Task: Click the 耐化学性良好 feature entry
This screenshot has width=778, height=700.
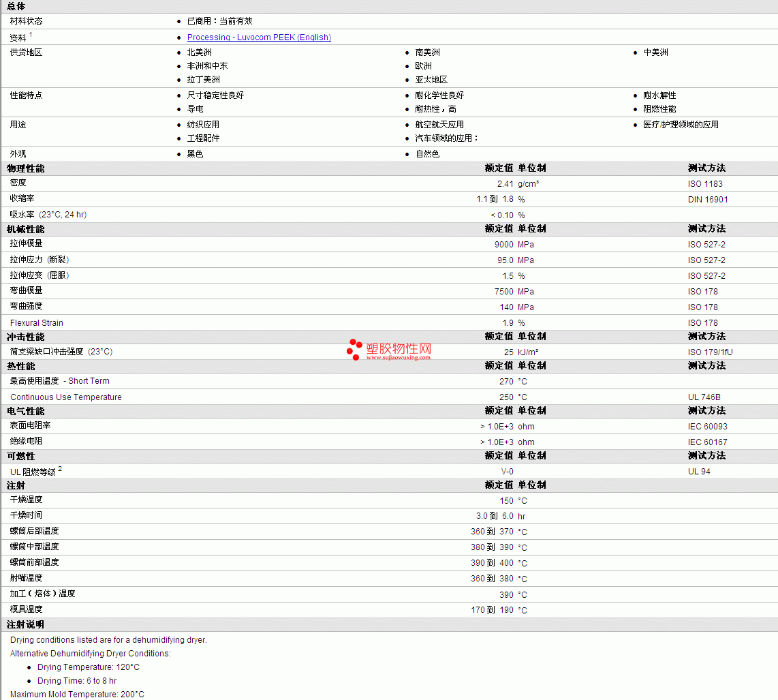Action: click(439, 95)
